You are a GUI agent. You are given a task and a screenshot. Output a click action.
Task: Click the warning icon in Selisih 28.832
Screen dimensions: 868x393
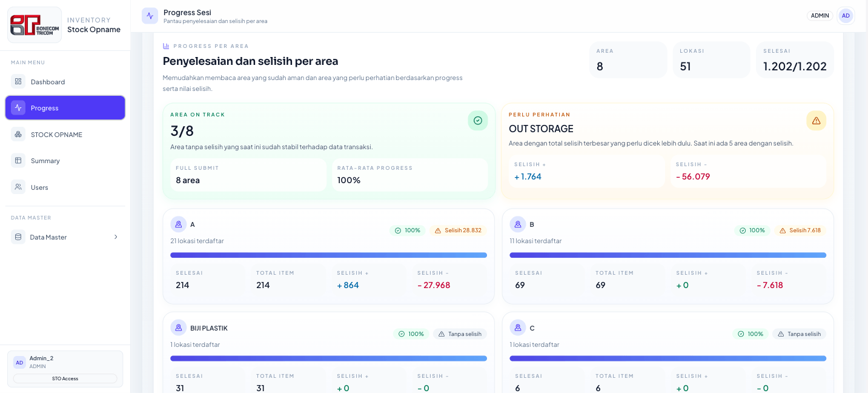pyautogui.click(x=438, y=230)
